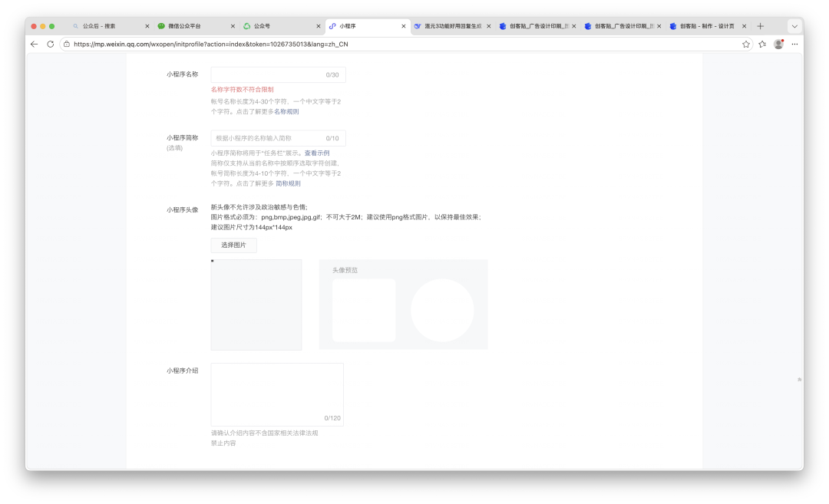
Task: Click the lock icon in the address bar
Action: click(67, 44)
